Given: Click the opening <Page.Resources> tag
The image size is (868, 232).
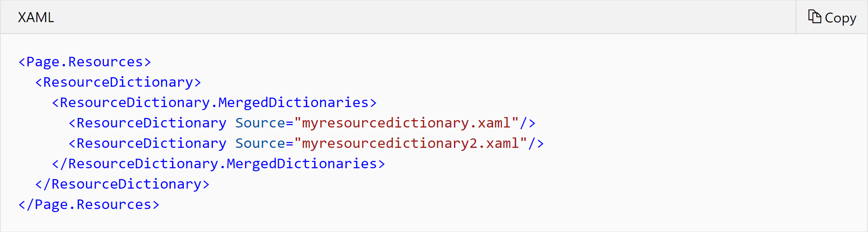Looking at the screenshot, I should click(x=85, y=62).
